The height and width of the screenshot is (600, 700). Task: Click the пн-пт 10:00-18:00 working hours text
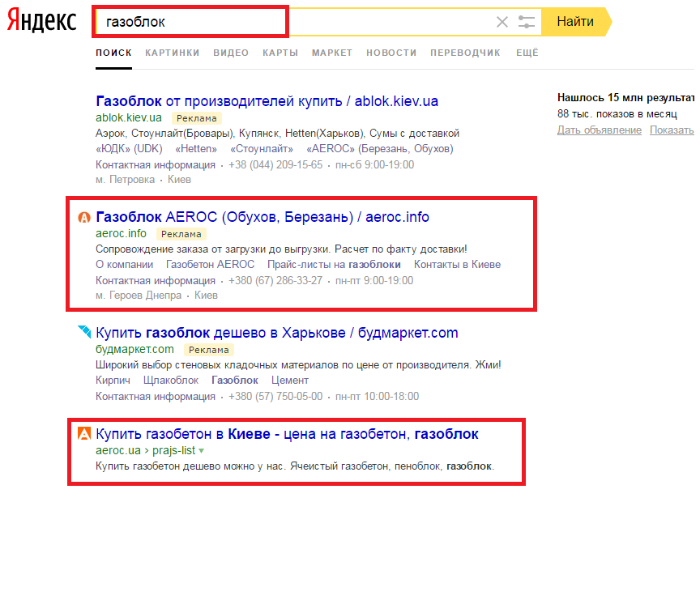coord(378,396)
